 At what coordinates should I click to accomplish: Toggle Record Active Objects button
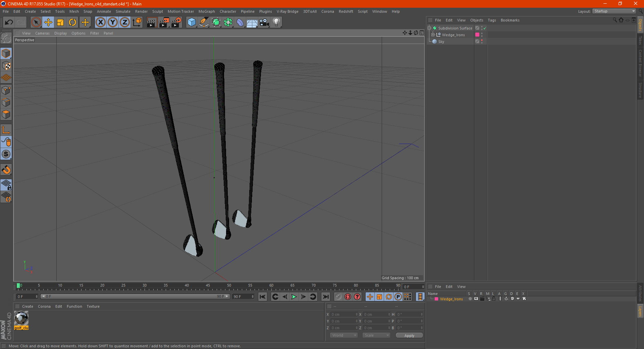[x=338, y=297]
